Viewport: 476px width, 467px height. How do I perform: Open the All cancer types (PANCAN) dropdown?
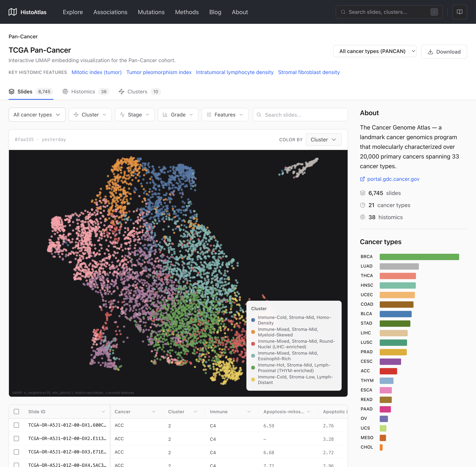pyautogui.click(x=374, y=51)
